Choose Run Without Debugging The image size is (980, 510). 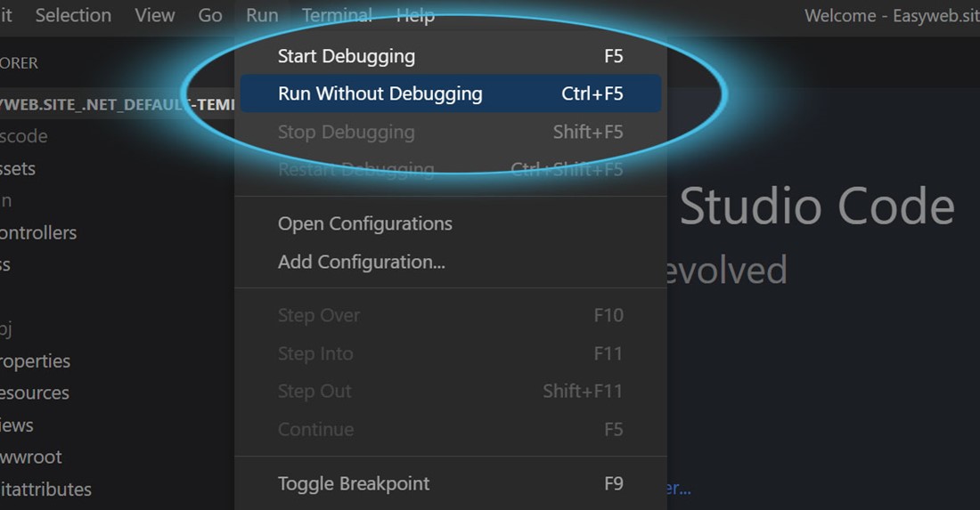coord(451,93)
